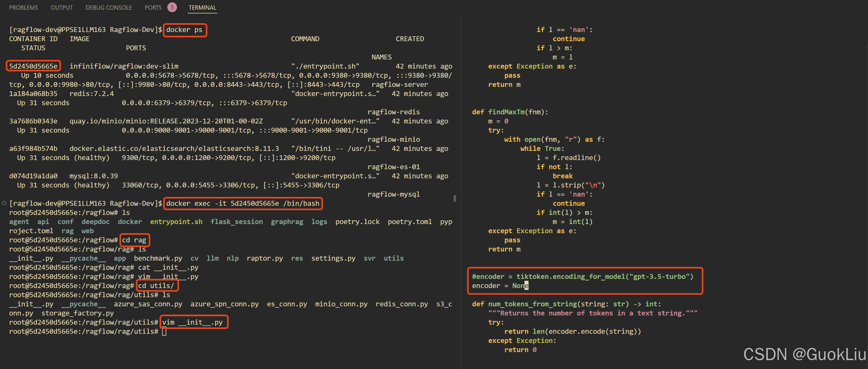This screenshot has width=868, height=369.
Task: Click the command decoration circle before docker exec
Action: tap(4, 203)
